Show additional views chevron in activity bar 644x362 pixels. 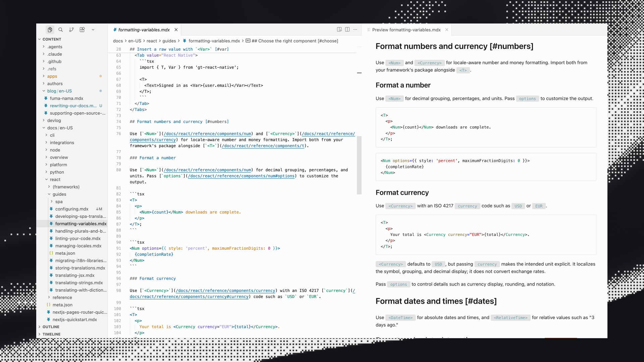click(x=93, y=30)
